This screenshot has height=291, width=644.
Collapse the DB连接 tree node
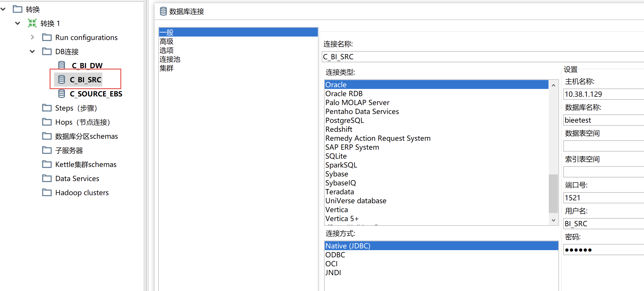coord(32,52)
